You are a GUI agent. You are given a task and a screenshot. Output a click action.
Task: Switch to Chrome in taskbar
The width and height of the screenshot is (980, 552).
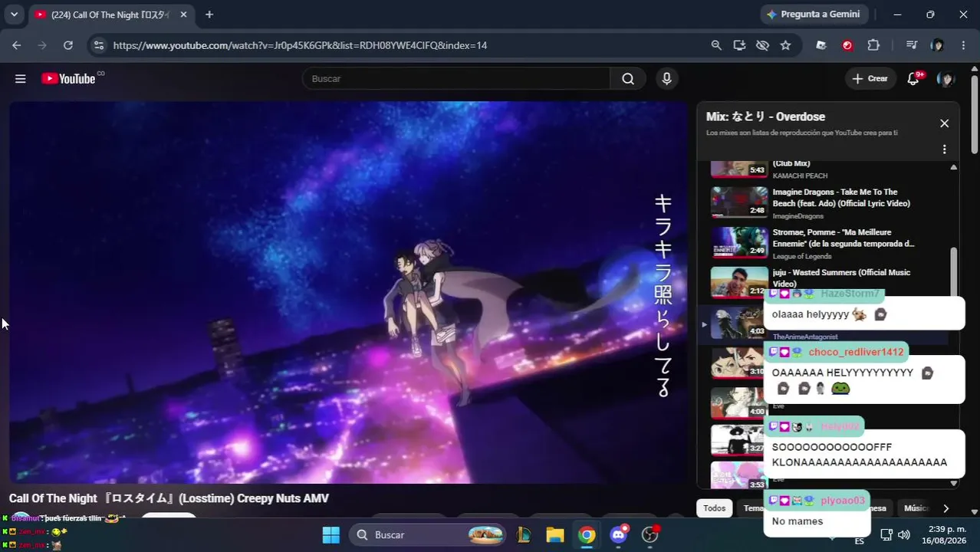click(587, 534)
